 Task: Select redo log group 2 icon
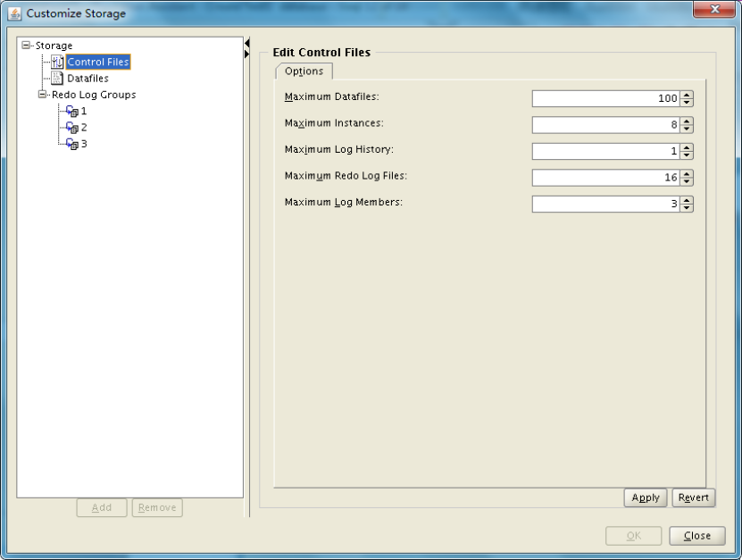click(x=72, y=127)
